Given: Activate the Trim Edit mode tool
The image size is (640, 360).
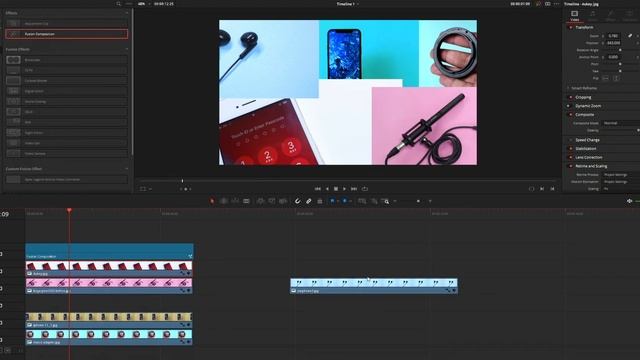Looking at the screenshot, I should 224,201.
